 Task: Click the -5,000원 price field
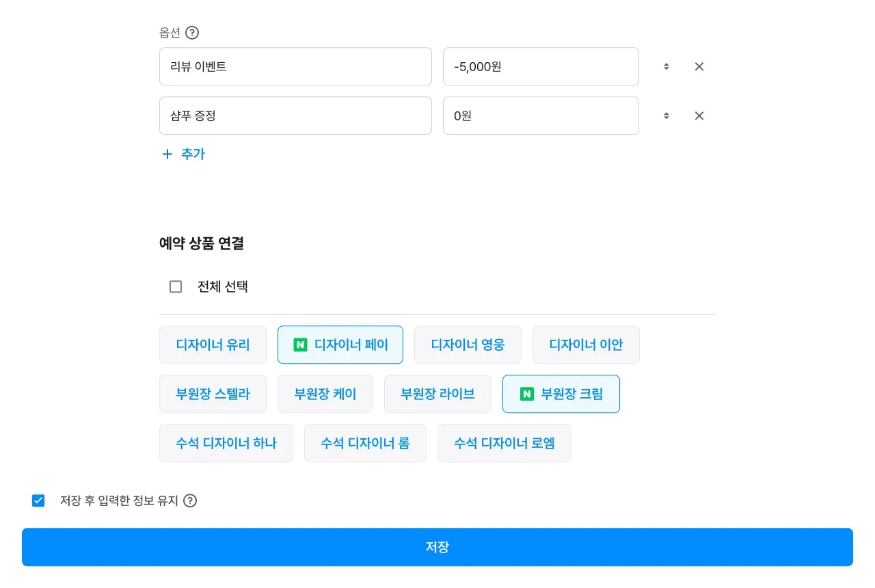coord(540,66)
